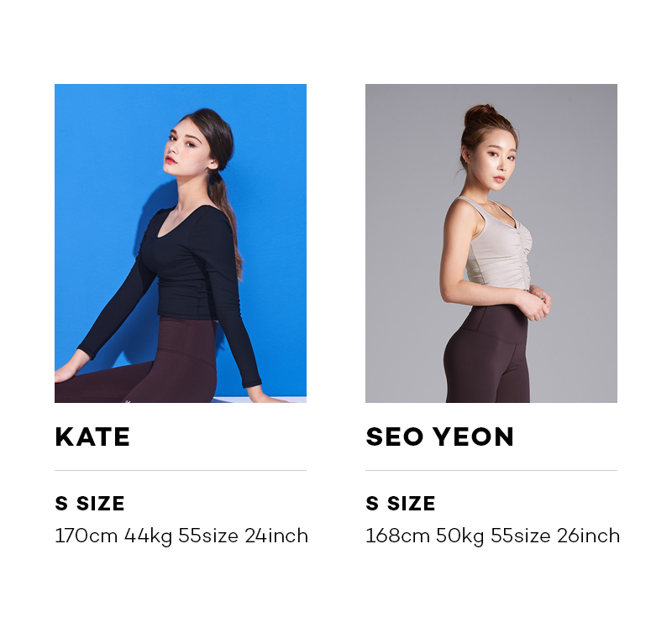
Task: Open Kate's model photo on blue background
Action: pyautogui.click(x=181, y=243)
